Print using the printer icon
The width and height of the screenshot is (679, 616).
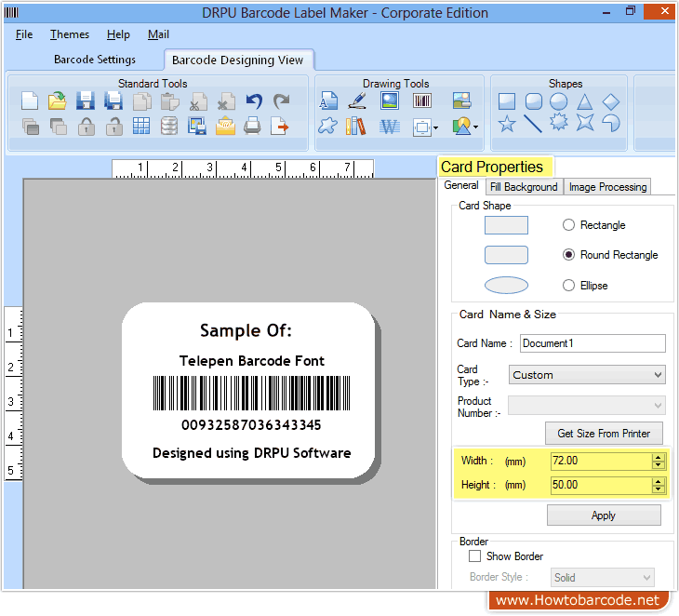tap(252, 126)
